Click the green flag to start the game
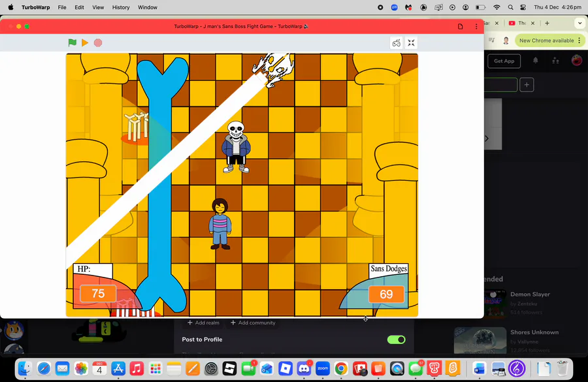This screenshot has width=588, height=382. point(73,42)
